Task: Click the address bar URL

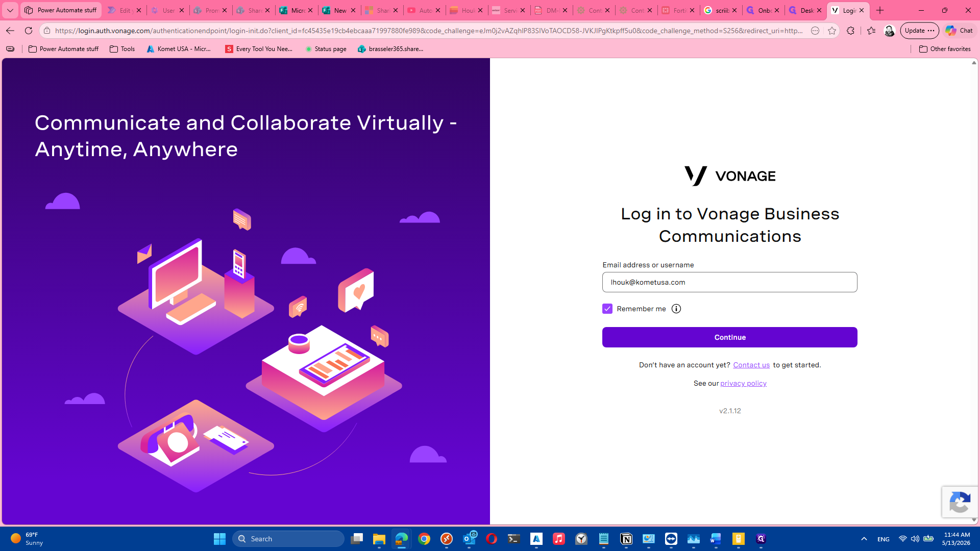Action: (x=429, y=31)
